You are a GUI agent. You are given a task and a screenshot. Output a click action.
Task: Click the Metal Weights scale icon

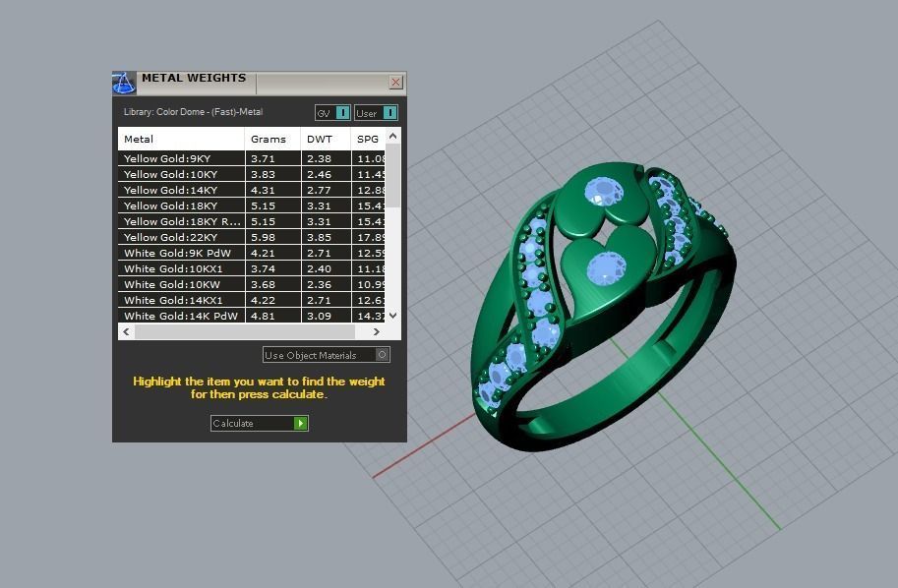[124, 83]
